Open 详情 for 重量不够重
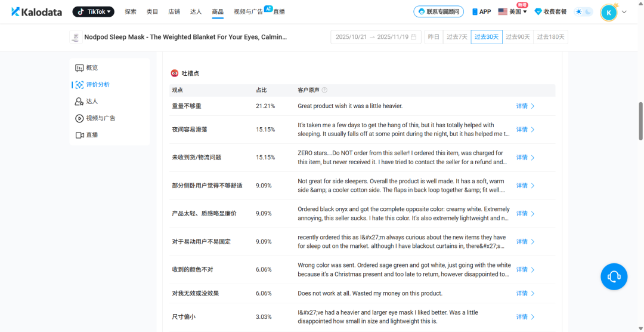The width and height of the screenshot is (644, 332). tap(525, 106)
